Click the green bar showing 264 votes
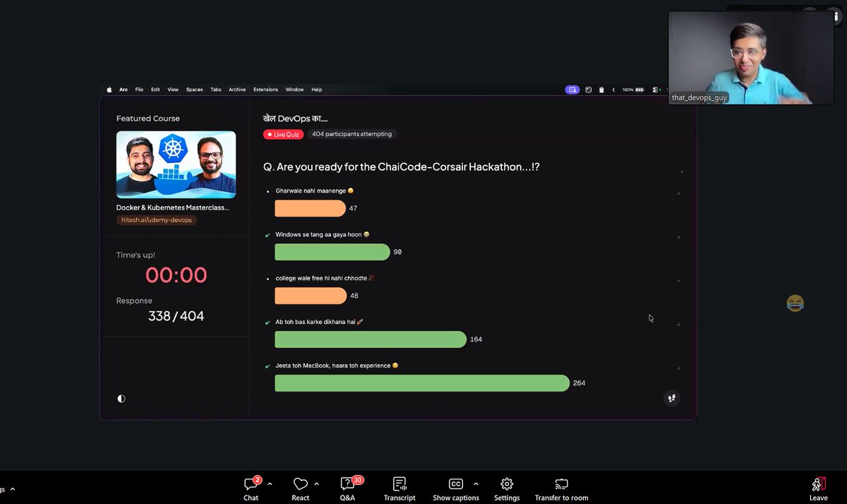847x504 pixels. click(422, 383)
